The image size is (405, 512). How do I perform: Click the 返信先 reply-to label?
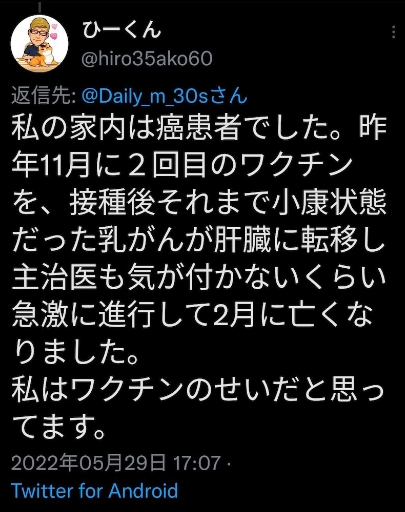tap(45, 96)
